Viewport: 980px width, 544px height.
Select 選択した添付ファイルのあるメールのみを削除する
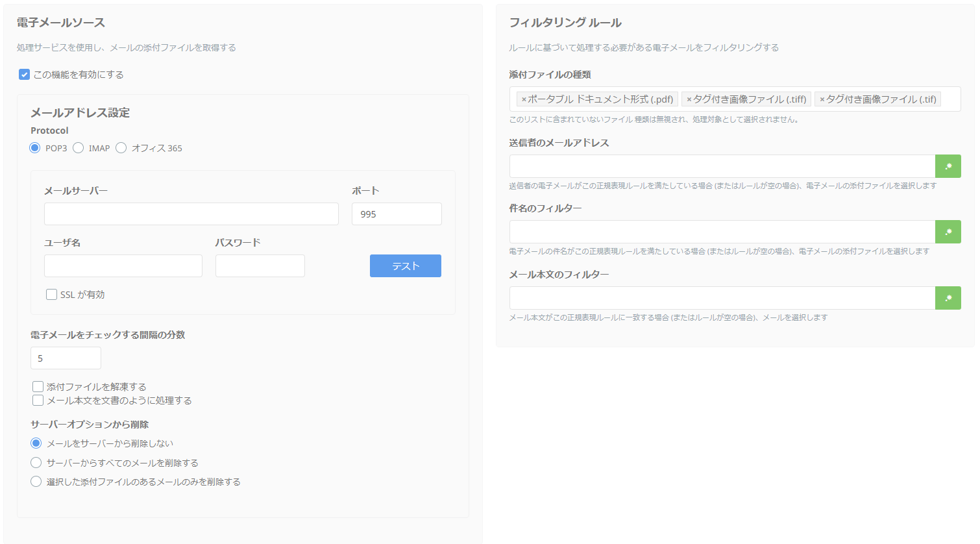point(36,482)
